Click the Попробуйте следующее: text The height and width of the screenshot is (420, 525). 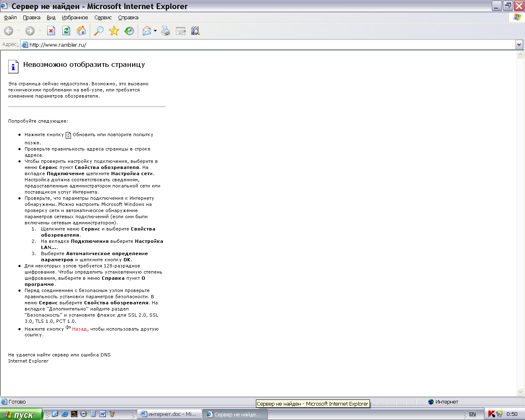click(x=38, y=121)
